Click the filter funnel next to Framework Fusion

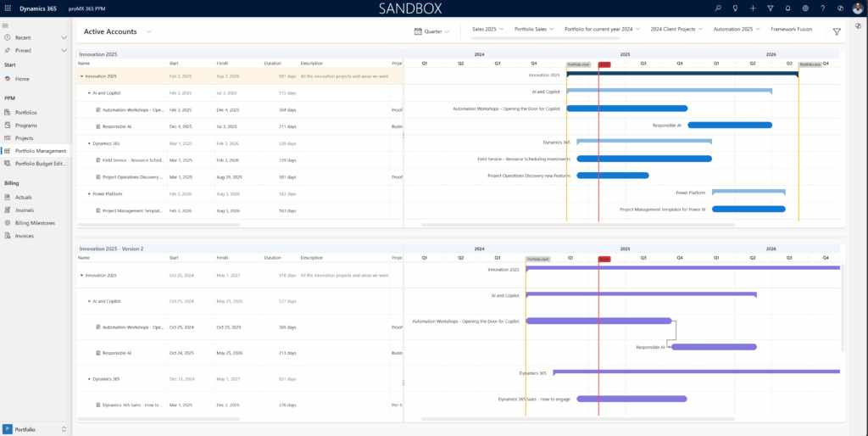coord(837,32)
